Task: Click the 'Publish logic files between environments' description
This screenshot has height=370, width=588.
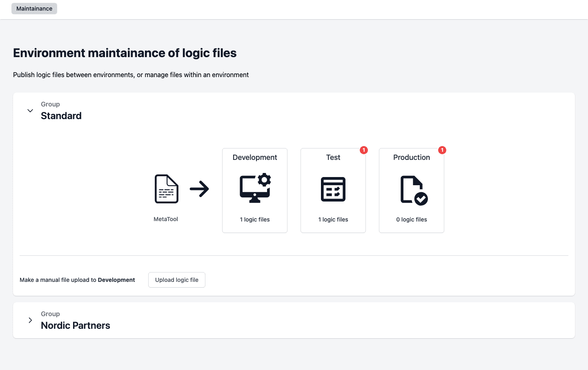Action: pyautogui.click(x=131, y=75)
